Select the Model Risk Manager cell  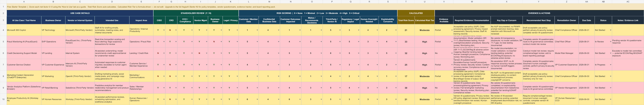pos(567,53)
